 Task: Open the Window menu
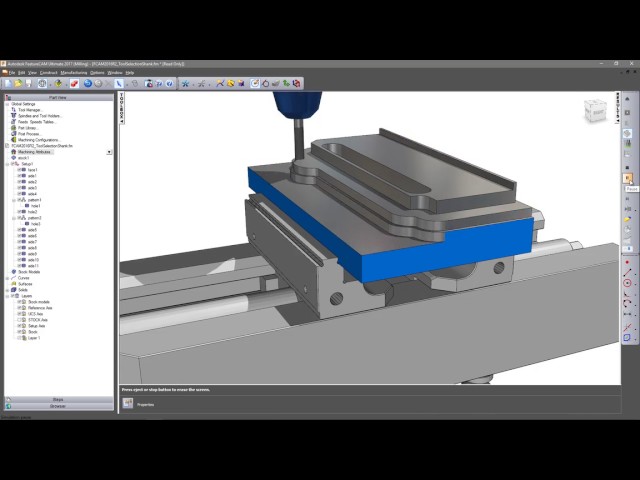[115, 73]
